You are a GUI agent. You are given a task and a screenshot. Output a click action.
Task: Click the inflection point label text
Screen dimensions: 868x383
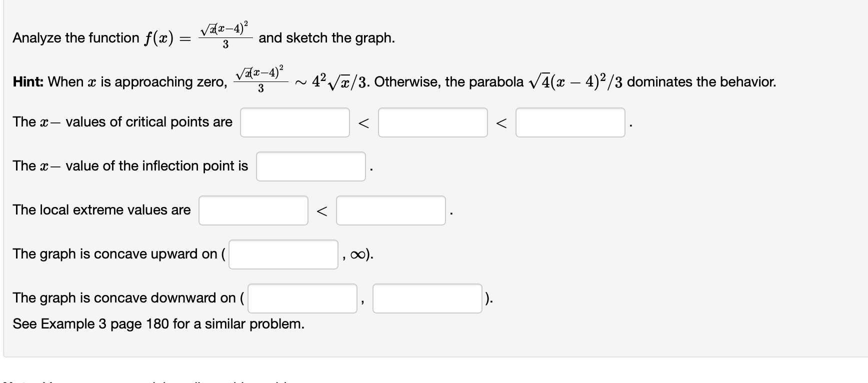[129, 165]
